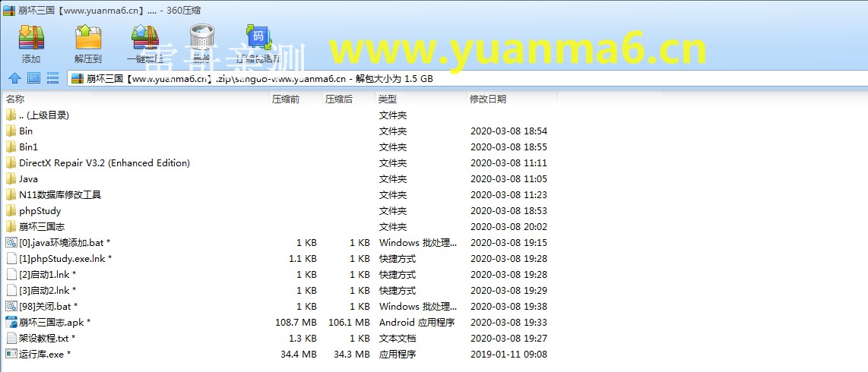This screenshot has width=868, height=372.
Task: Click folder icon of phpStudy row
Action: (x=11, y=210)
